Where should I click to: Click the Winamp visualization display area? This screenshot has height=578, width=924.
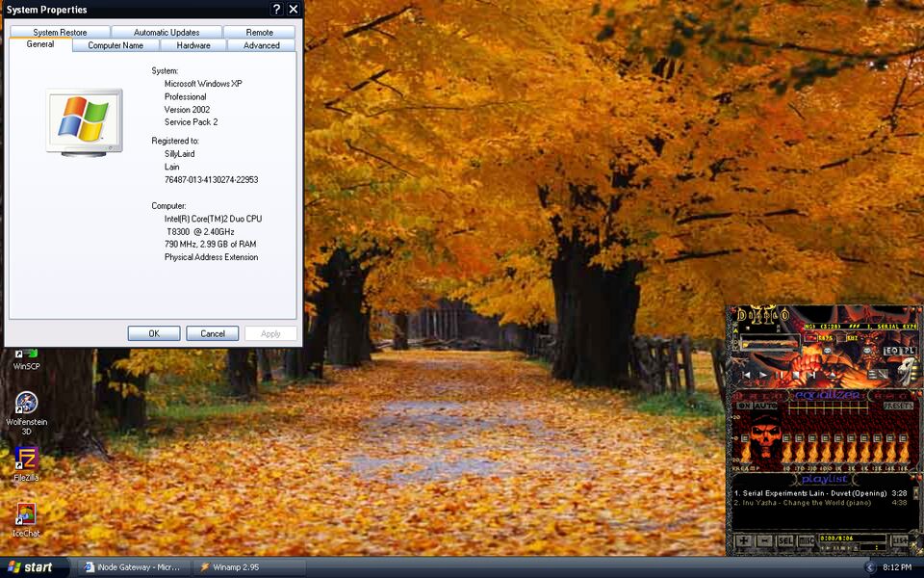pos(770,341)
